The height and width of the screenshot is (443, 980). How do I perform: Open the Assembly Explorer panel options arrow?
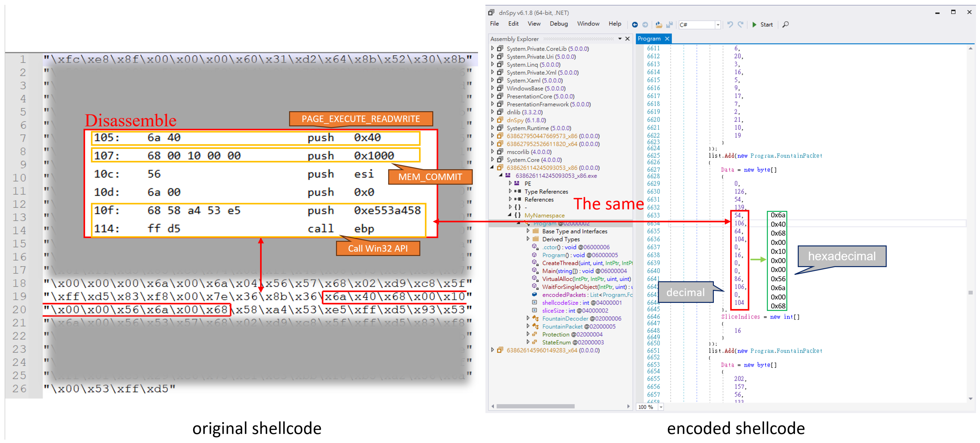(620, 39)
